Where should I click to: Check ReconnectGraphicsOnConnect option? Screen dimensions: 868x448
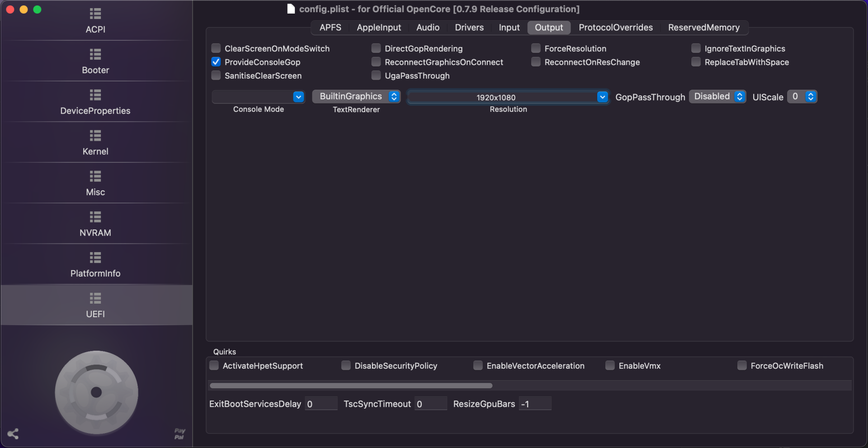(376, 62)
